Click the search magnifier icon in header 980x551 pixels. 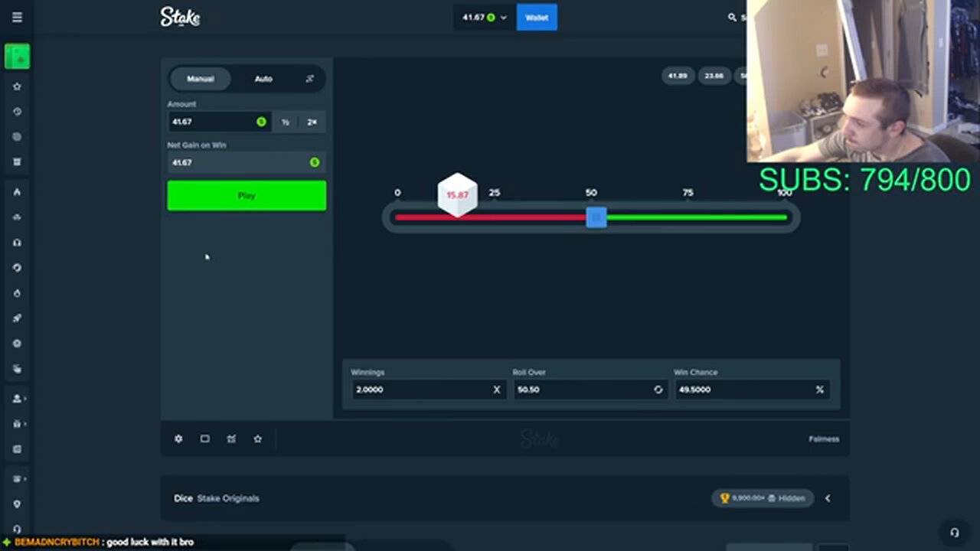coord(732,17)
